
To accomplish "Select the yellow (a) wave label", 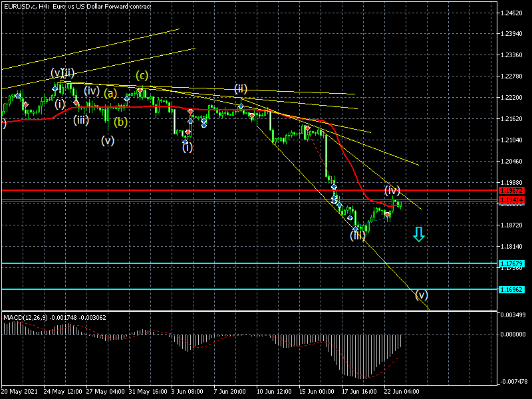I will coord(110,94).
